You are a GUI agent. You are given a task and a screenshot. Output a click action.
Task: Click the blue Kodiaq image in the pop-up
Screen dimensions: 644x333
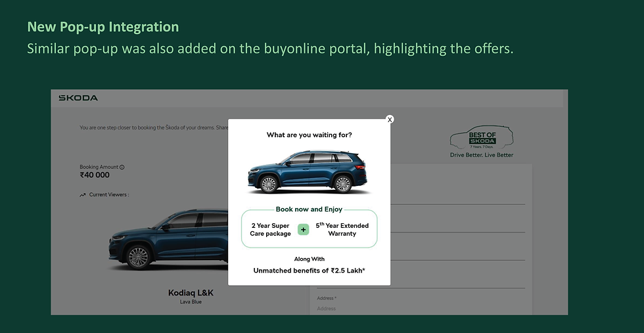pos(308,171)
